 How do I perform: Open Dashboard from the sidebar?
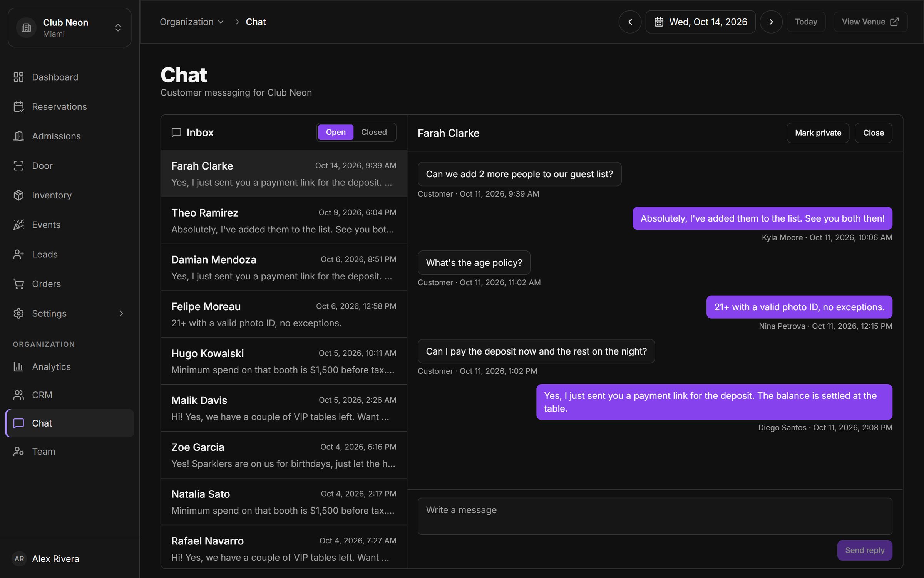pyautogui.click(x=69, y=77)
